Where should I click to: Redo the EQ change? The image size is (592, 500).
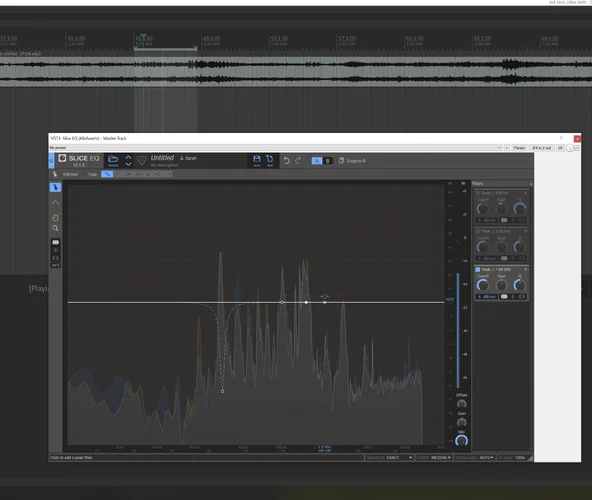click(298, 160)
